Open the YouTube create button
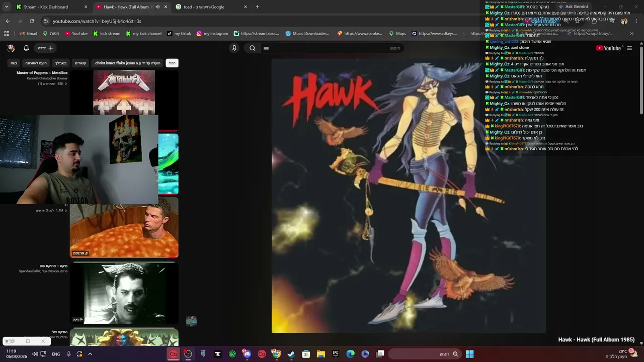 (x=46, y=48)
